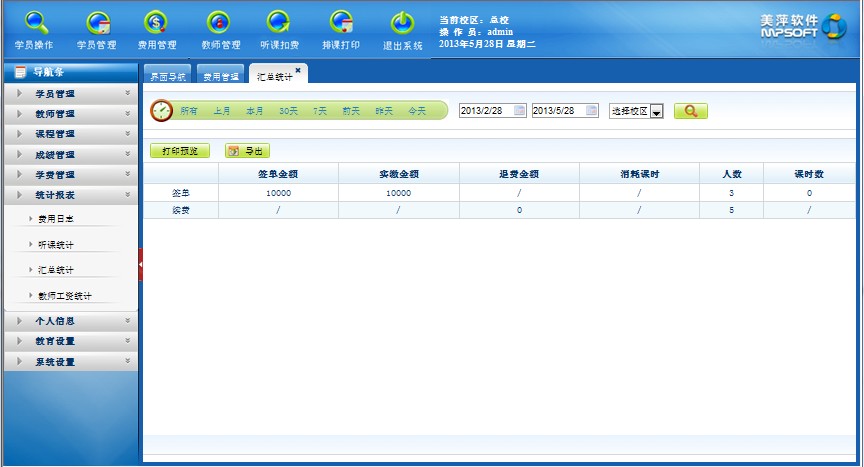Click the 导出 export button
This screenshot has width=864, height=467.
click(246, 151)
